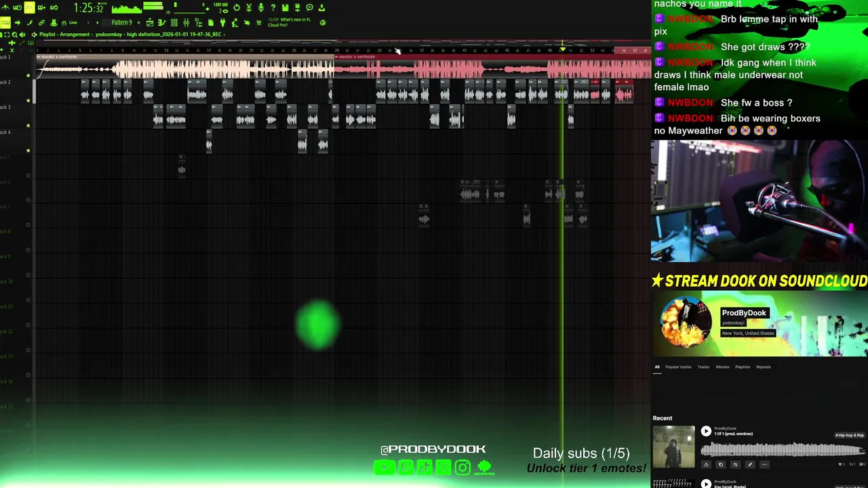868x488 pixels.
Task: Click the plug plugin picker icon
Action: 222,23
